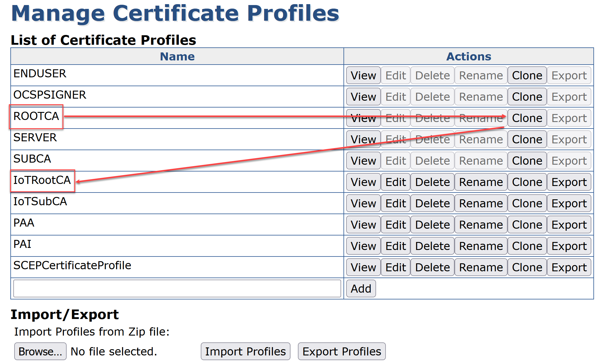Clone the ROOTCA certificate profile
The width and height of the screenshot is (602, 364).
coord(527,118)
